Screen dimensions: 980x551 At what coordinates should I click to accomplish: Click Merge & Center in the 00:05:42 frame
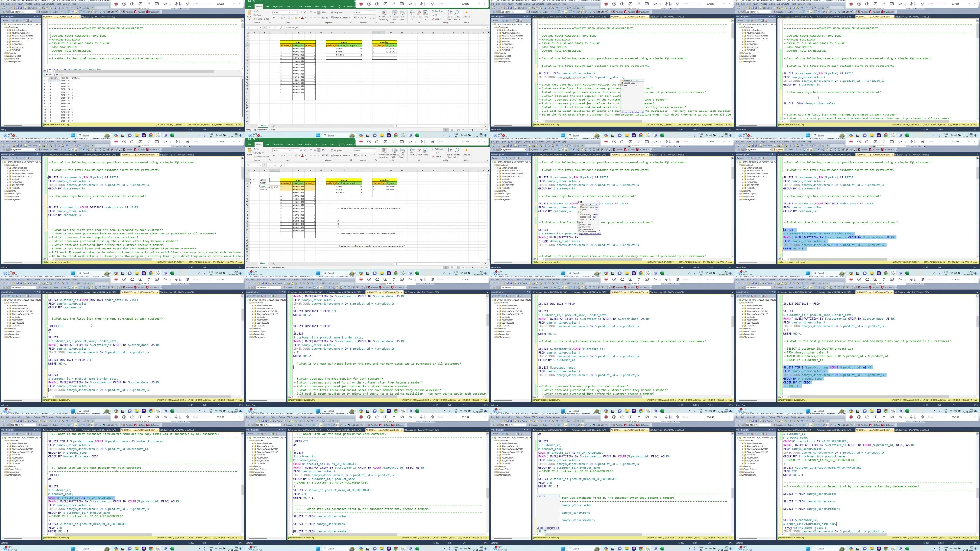pyautogui.click(x=340, y=17)
